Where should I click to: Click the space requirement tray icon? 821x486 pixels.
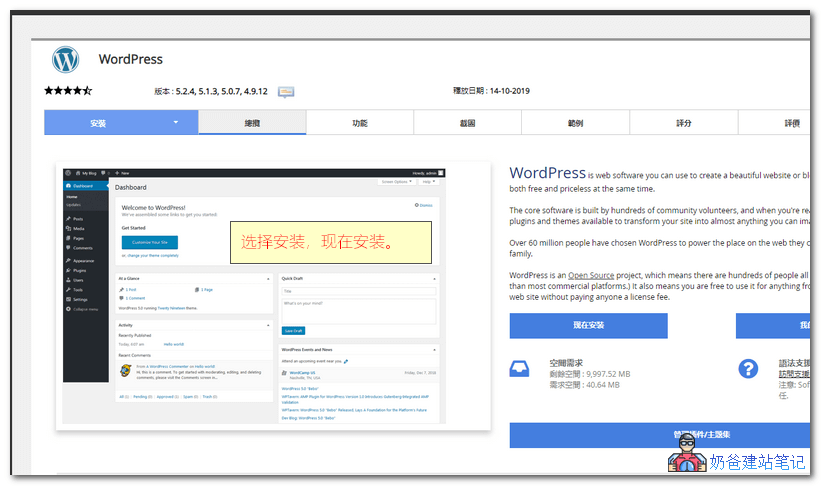click(x=519, y=369)
